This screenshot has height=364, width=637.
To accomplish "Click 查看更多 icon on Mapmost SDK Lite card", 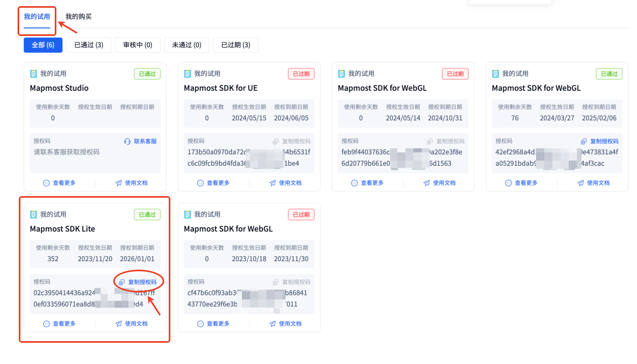I will [x=46, y=324].
